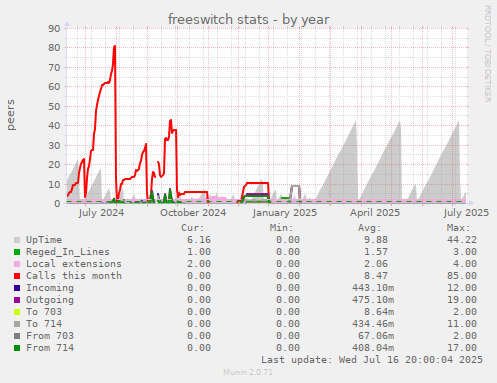Viewport: 497px width, 383px height.
Task: Click To 714 average value 434.46m
Action: click(373, 324)
